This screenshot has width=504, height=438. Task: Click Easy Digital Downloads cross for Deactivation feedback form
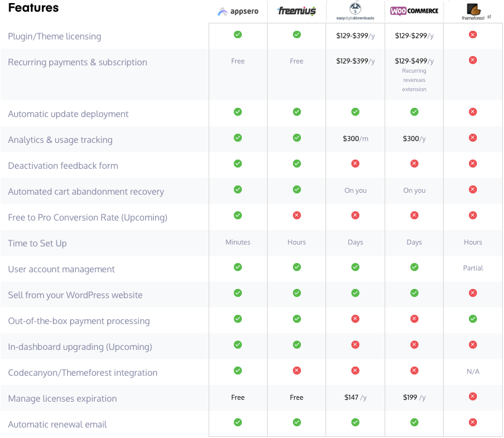click(355, 163)
